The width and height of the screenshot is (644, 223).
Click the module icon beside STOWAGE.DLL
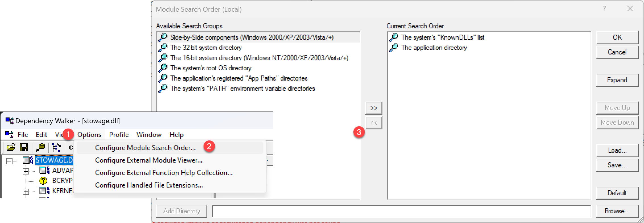[28, 160]
